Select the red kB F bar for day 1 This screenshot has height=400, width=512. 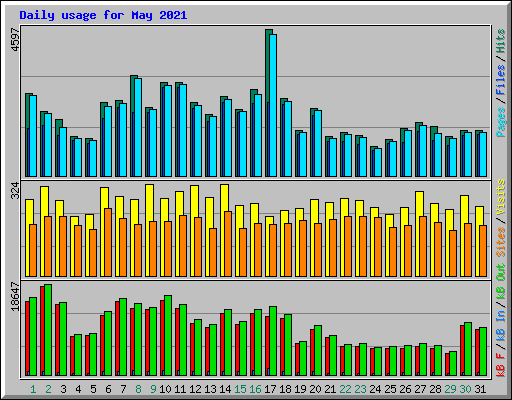tap(27, 338)
